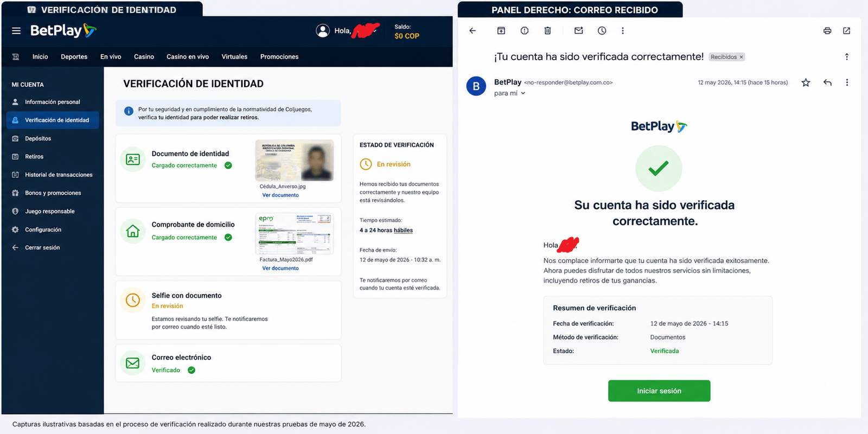Open the En vivo section
Viewport: 868px width, 434px height.
coord(111,56)
